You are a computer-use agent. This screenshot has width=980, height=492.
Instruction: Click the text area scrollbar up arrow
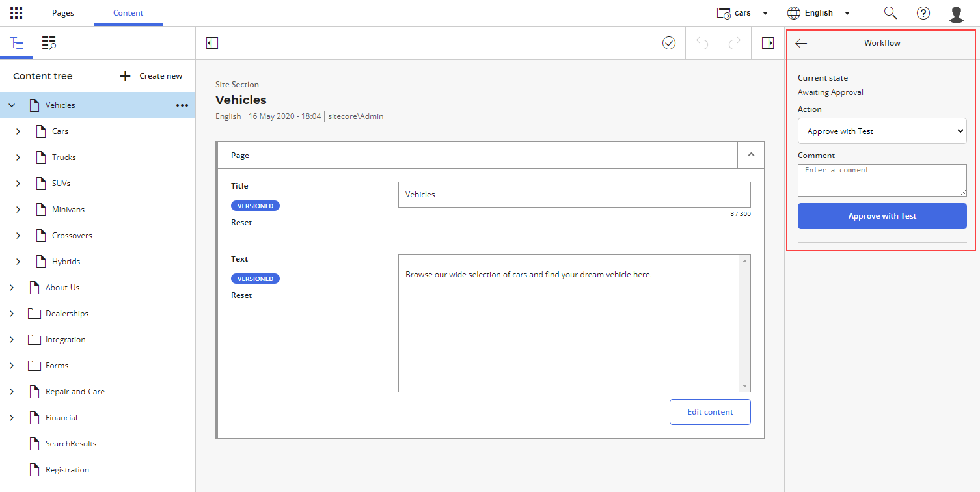745,261
